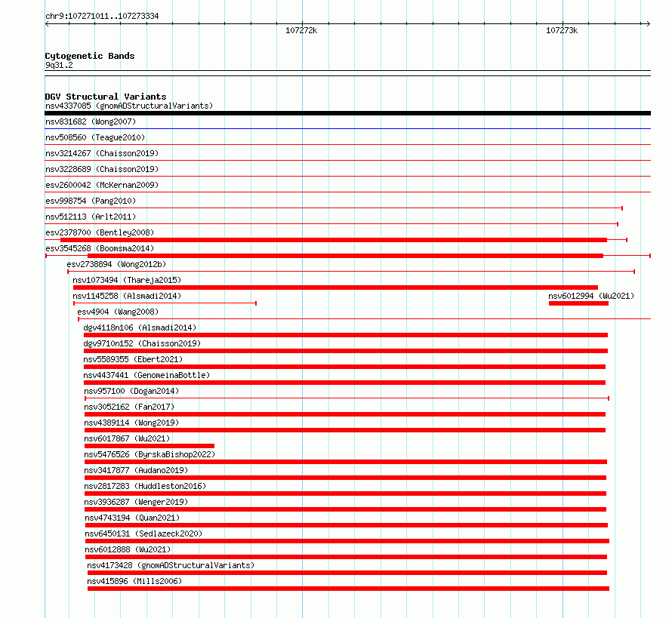
Task: Select esv2378700 (Bentley2008) label
Action: pyautogui.click(x=100, y=232)
